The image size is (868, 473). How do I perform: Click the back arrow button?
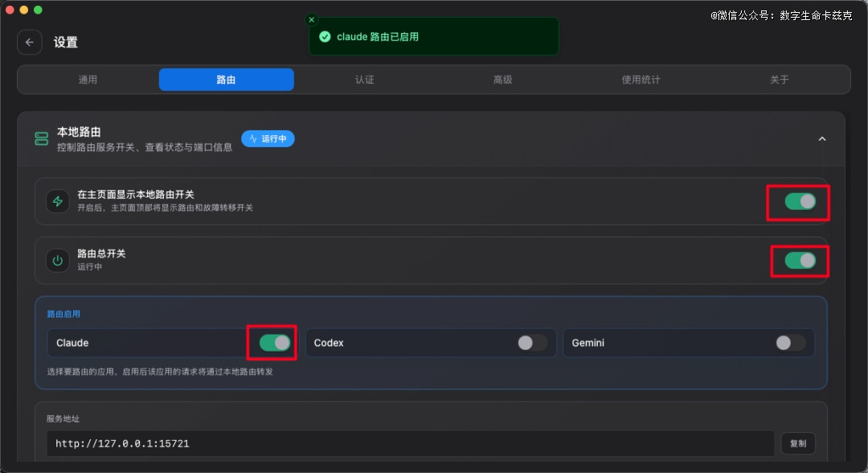tap(30, 43)
